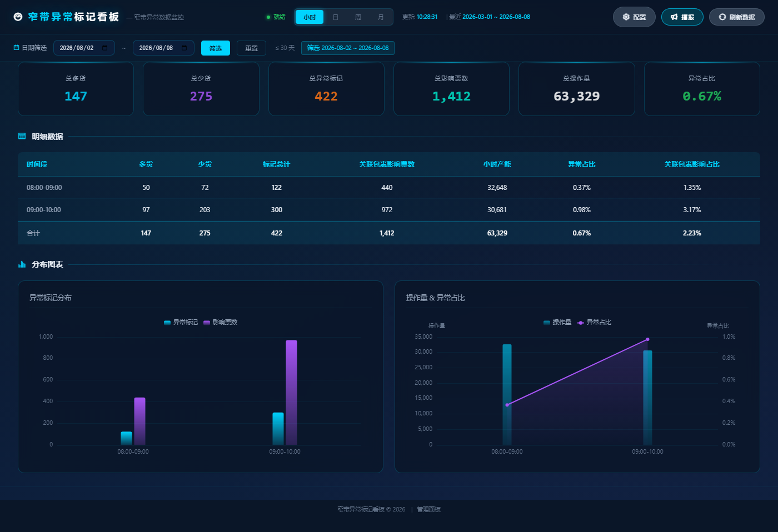Click the 30,681 capacity cell
Image resolution: width=778 pixels, height=532 pixels.
click(x=497, y=210)
